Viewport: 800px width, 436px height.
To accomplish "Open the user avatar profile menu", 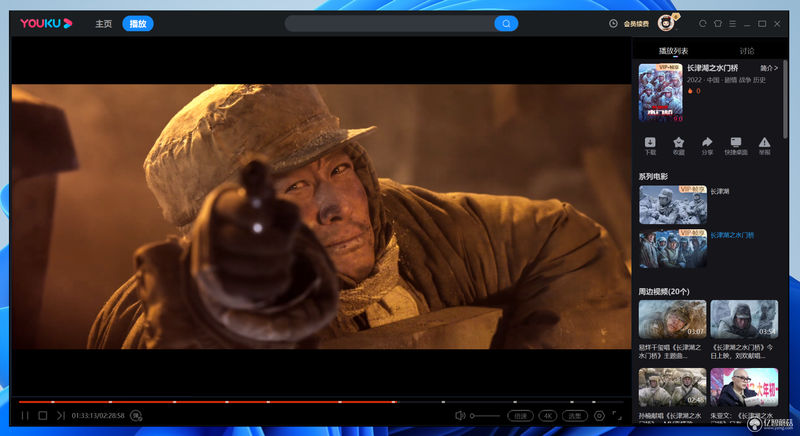I will point(666,23).
